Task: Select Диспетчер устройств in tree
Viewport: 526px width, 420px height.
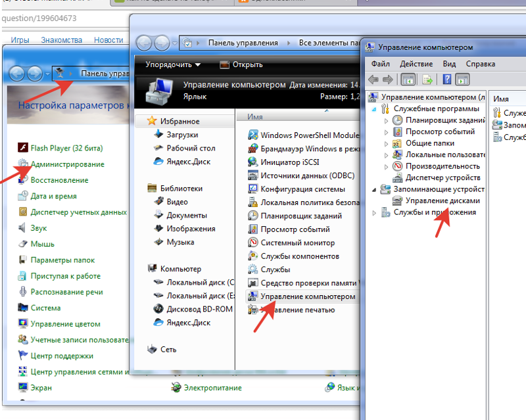Action: pos(442,177)
